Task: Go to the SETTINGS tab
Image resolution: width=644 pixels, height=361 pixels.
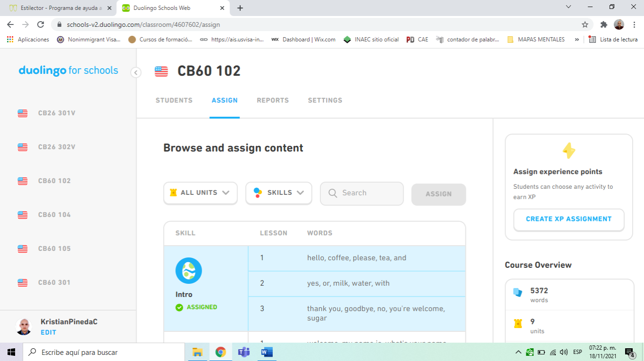Action: coord(325,100)
